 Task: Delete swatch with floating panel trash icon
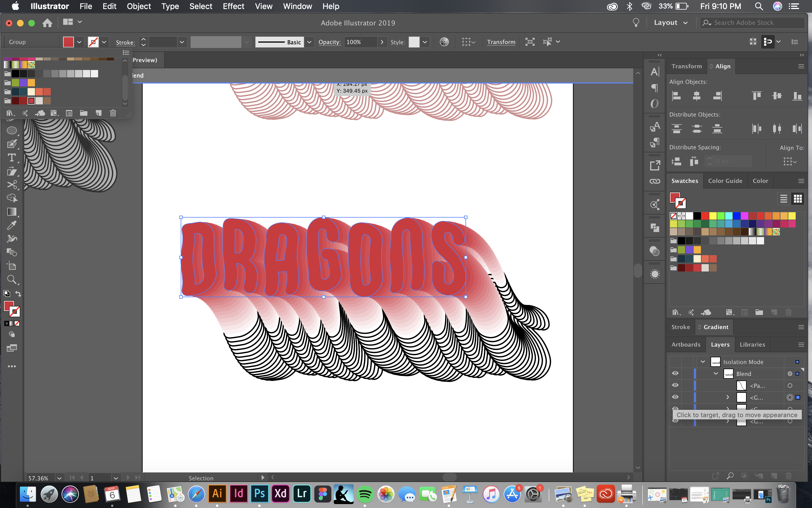point(113,113)
